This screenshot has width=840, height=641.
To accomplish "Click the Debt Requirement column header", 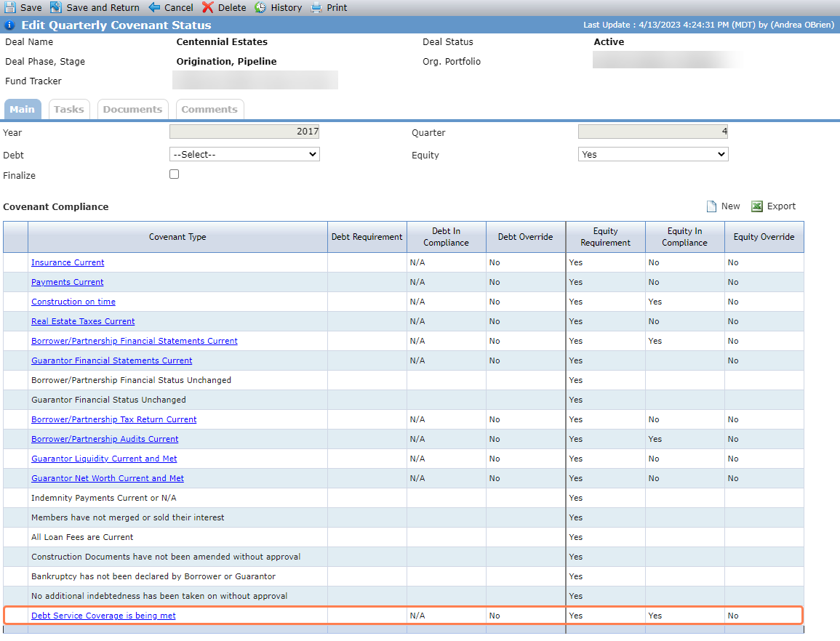I will [x=367, y=237].
